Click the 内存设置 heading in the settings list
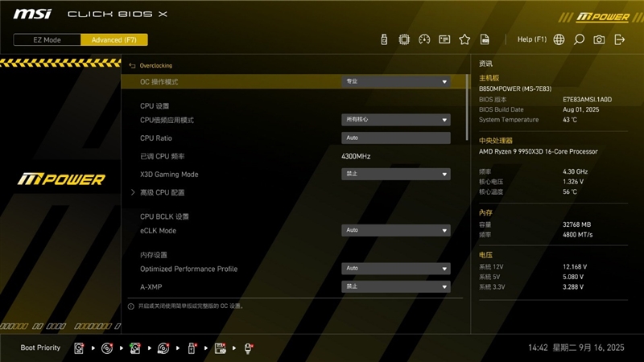This screenshot has height=362, width=644. (154, 255)
